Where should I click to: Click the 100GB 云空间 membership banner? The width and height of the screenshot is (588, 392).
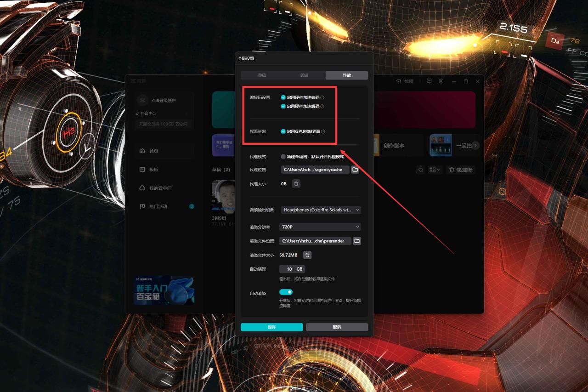pos(164,124)
